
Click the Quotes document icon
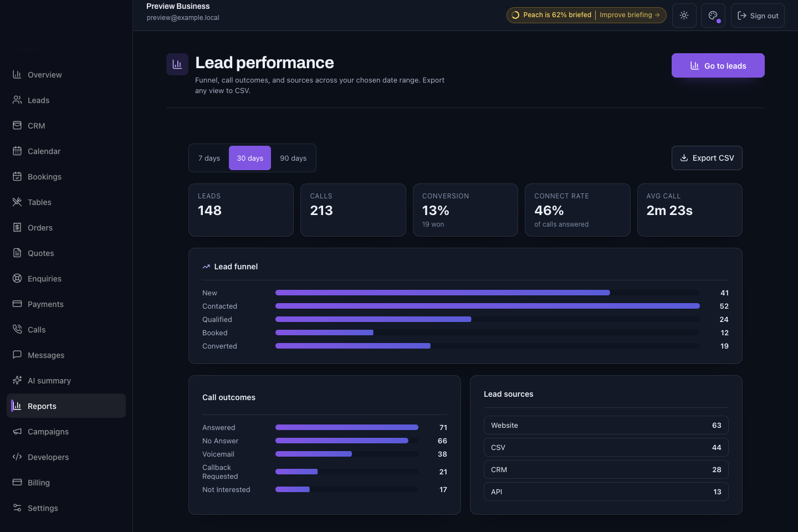pos(17,253)
